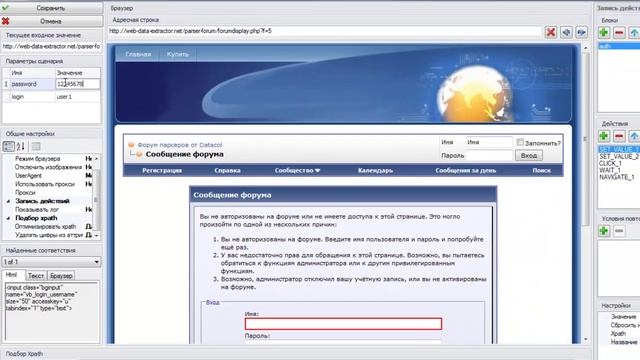Viewport: 640px width, 360px height.
Task: Click the Сохранить button with green checkmark
Action: (x=51, y=8)
